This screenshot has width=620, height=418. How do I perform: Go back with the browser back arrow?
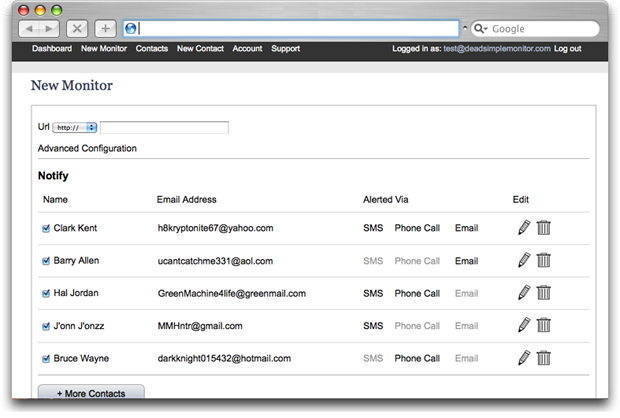pos(29,28)
